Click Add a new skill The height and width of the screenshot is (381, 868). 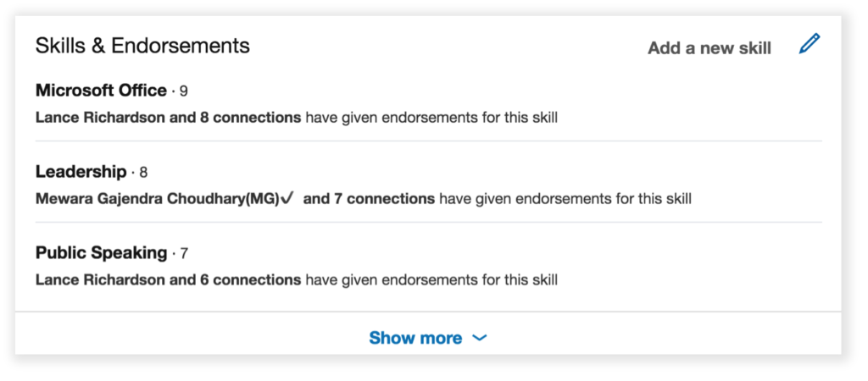coord(709,48)
